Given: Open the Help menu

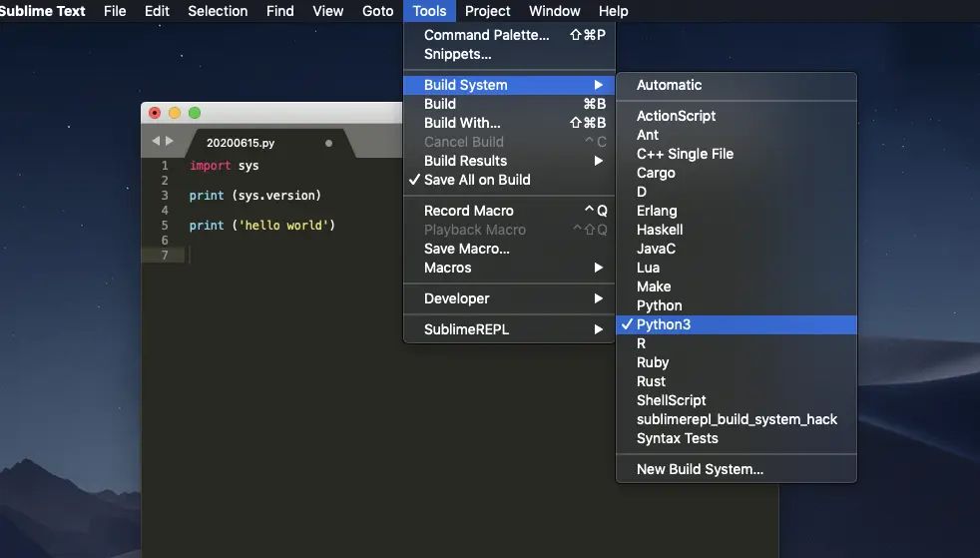Looking at the screenshot, I should pyautogui.click(x=613, y=11).
